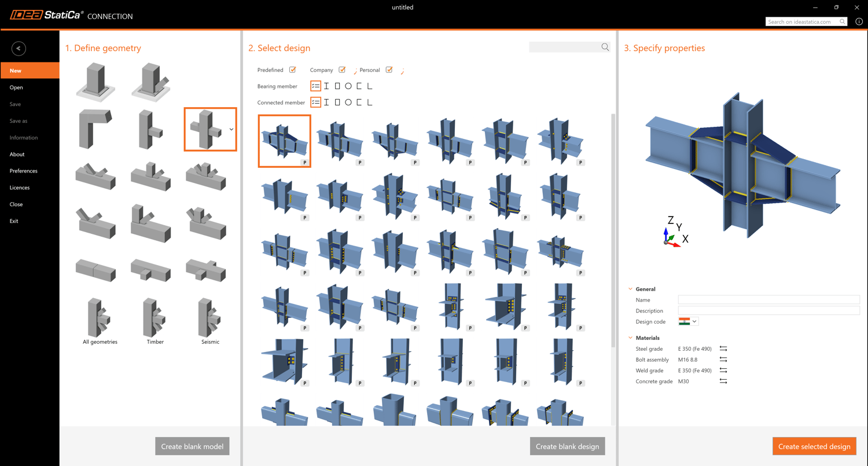
Task: Click the Create blank design button
Action: 567,446
